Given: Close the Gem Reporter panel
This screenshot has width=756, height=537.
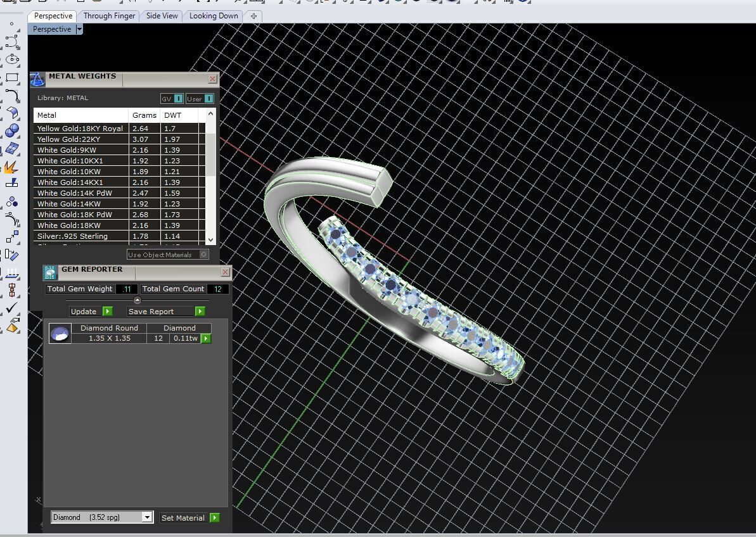Looking at the screenshot, I should coord(225,272).
